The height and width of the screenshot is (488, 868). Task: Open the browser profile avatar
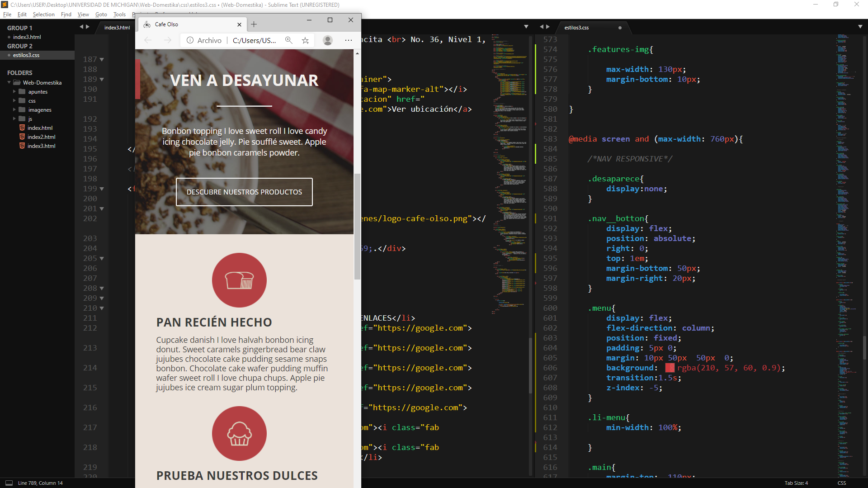(328, 40)
